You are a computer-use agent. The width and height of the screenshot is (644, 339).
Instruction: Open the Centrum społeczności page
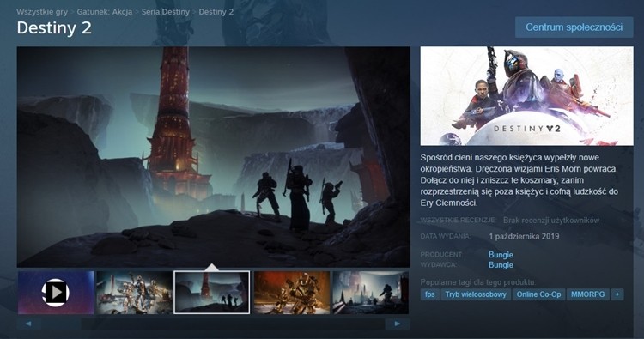pyautogui.click(x=574, y=27)
